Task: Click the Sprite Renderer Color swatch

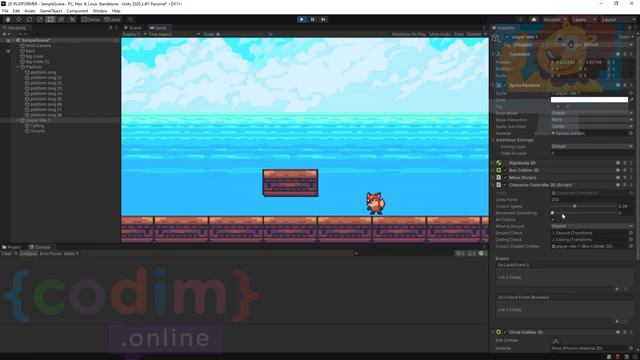Action: (589, 100)
